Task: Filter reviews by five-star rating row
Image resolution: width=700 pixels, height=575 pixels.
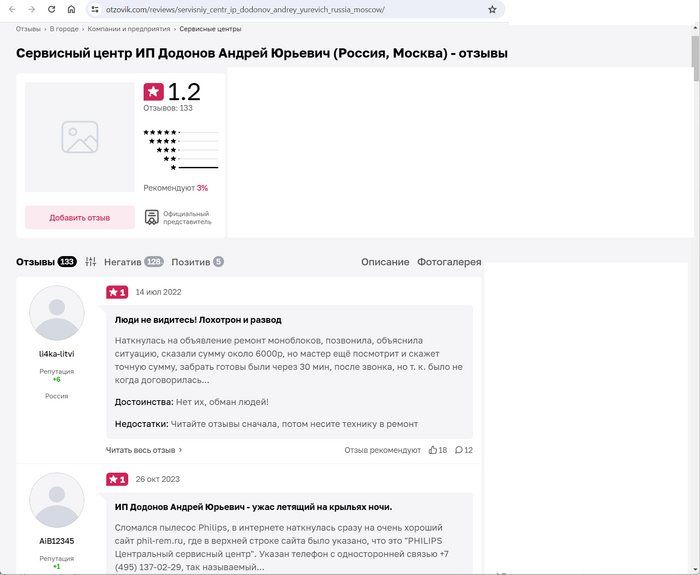Action: 181,132
